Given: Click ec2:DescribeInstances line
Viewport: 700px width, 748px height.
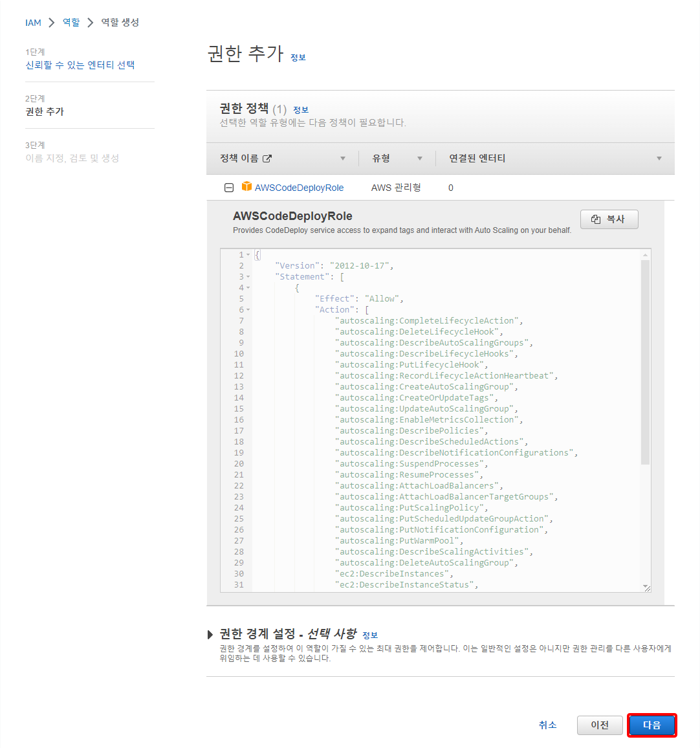Looking at the screenshot, I should (394, 573).
